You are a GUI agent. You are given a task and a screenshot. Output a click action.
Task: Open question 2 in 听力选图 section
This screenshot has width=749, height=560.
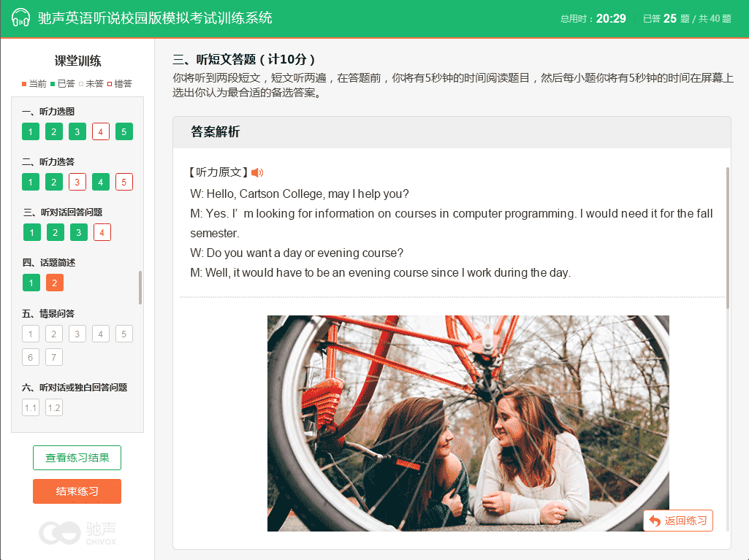54,131
